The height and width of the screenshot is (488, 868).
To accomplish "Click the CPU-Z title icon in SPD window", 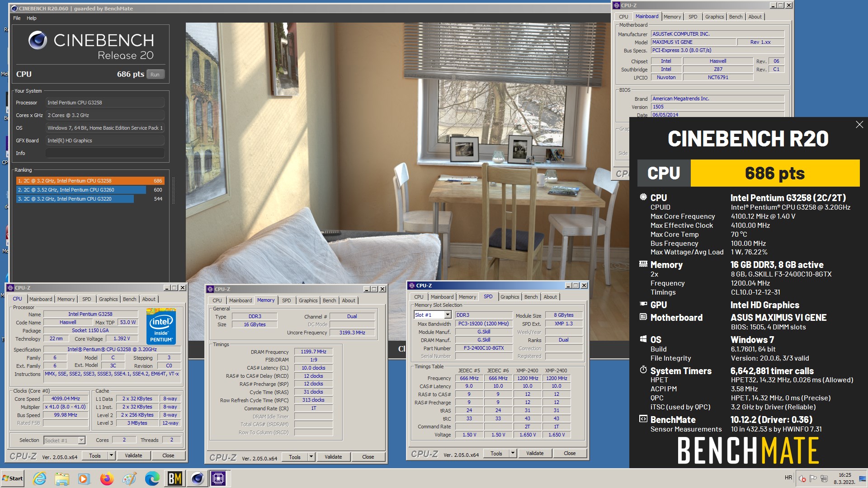I will [411, 286].
